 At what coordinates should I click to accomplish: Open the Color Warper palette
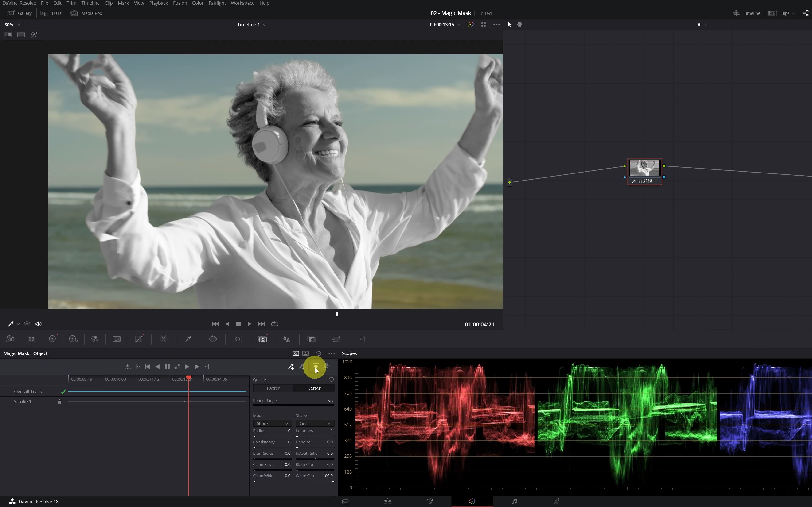(163, 339)
